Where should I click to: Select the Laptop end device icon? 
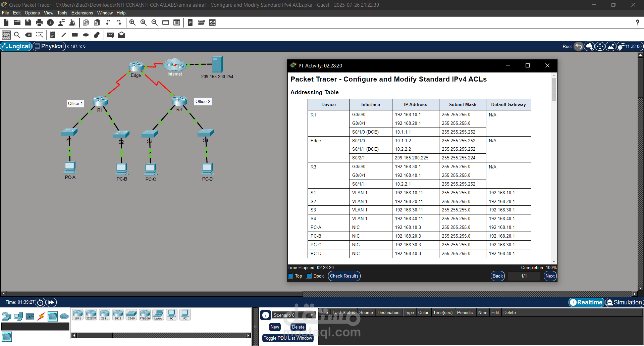pyautogui.click(x=158, y=314)
